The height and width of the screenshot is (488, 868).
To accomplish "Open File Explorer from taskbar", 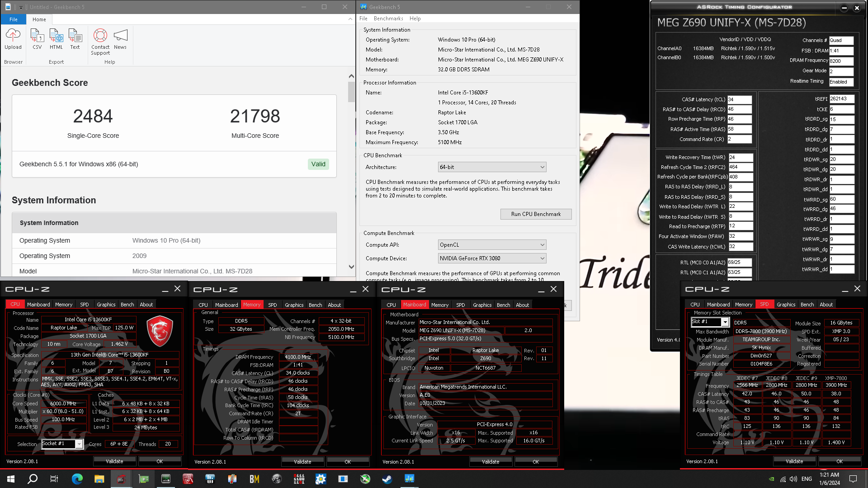I will (99, 479).
